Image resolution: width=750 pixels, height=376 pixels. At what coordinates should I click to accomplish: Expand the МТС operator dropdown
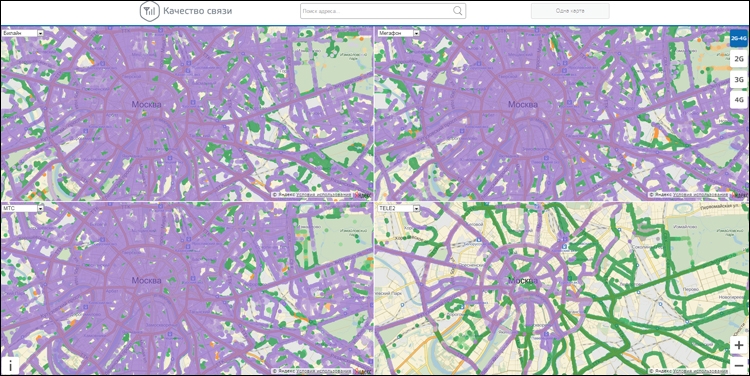point(22,209)
